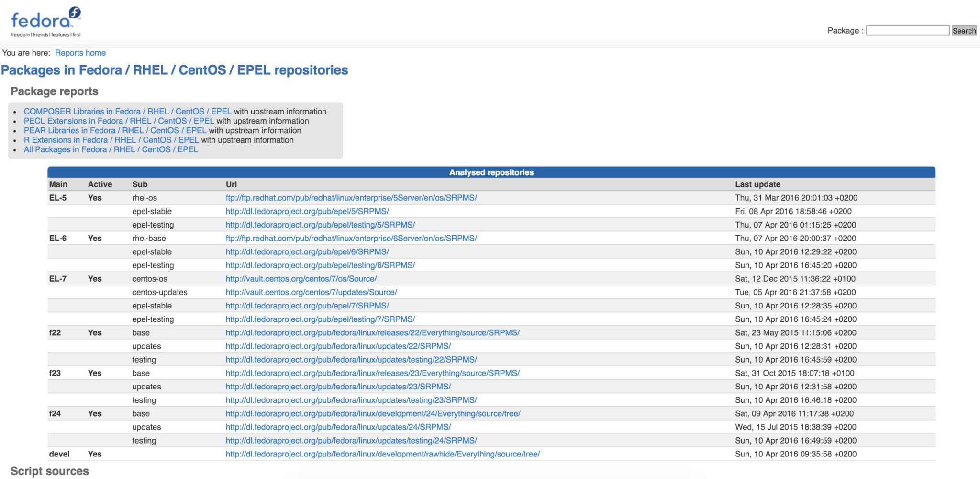Image resolution: width=980 pixels, height=479 pixels.
Task: Open the f23 updates/testing/23/SRPMS URL
Action: pyautogui.click(x=351, y=400)
